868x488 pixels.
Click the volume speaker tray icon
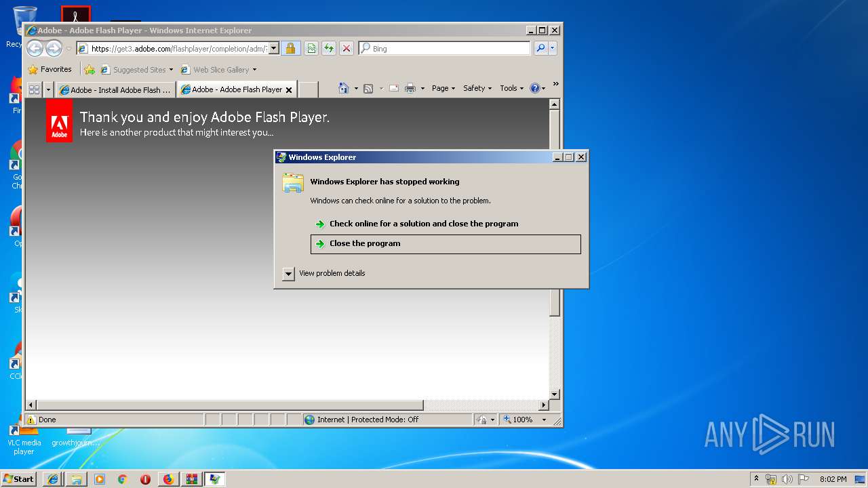[787, 479]
